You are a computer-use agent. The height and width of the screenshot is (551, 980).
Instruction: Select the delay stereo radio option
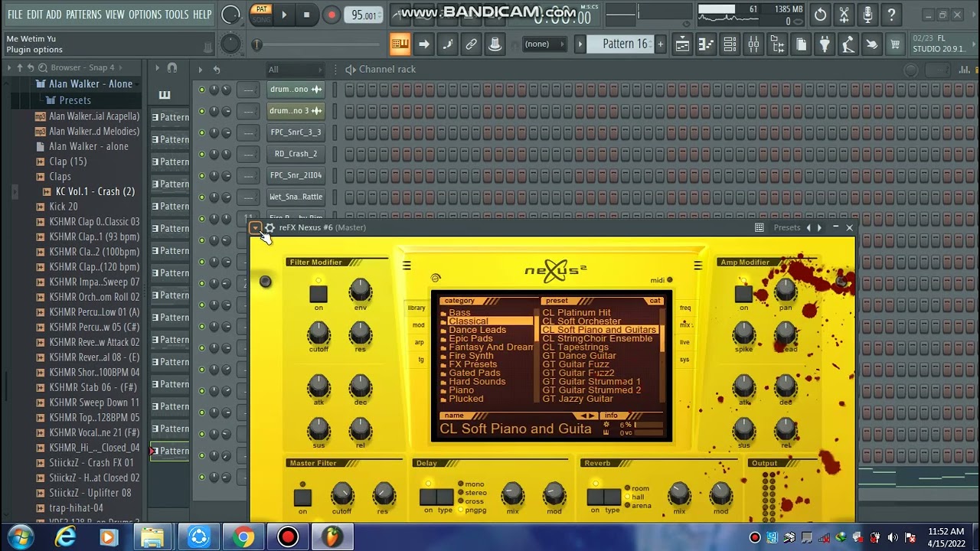[x=472, y=493]
